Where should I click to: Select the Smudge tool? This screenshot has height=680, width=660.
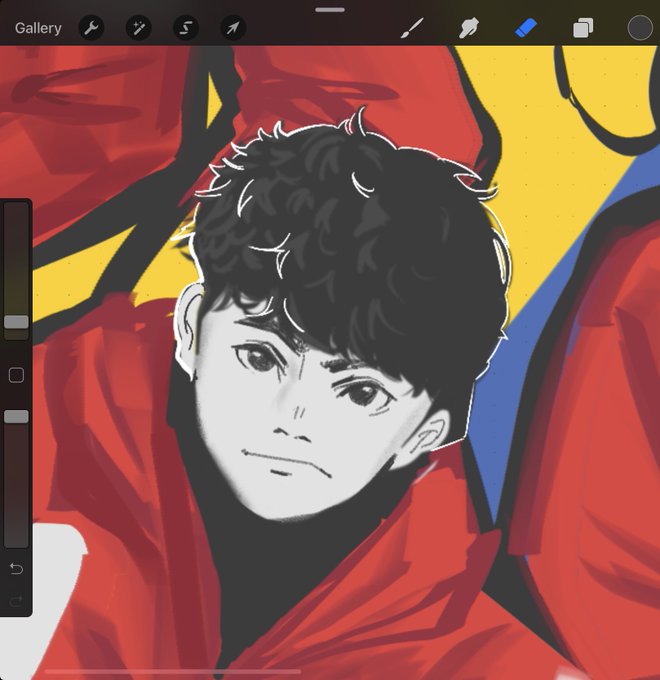(x=468, y=28)
